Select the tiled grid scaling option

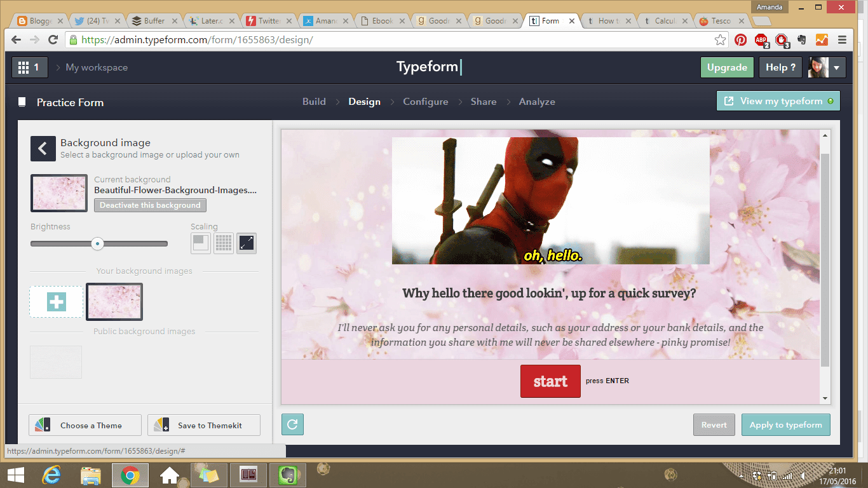[x=224, y=243]
